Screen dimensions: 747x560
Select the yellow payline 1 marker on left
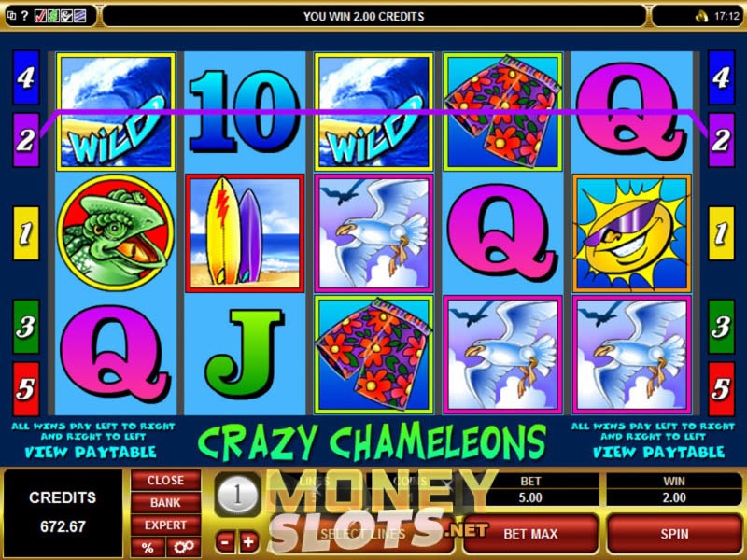[x=26, y=233]
